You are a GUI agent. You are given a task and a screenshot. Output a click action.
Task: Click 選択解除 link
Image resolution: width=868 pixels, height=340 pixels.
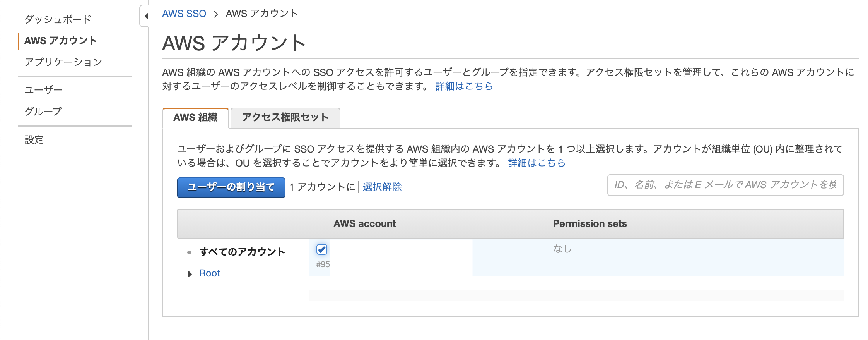(382, 187)
